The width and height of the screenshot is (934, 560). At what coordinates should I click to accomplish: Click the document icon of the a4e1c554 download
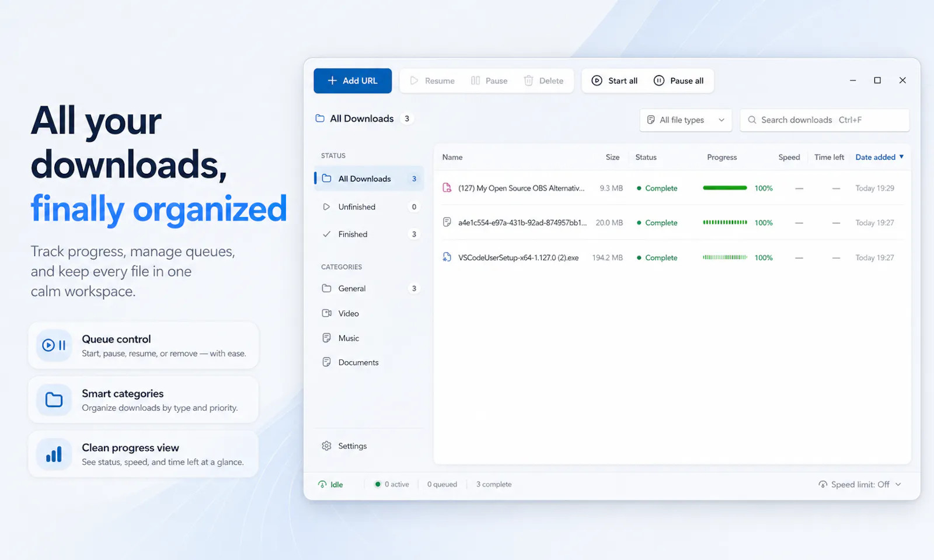coord(447,222)
